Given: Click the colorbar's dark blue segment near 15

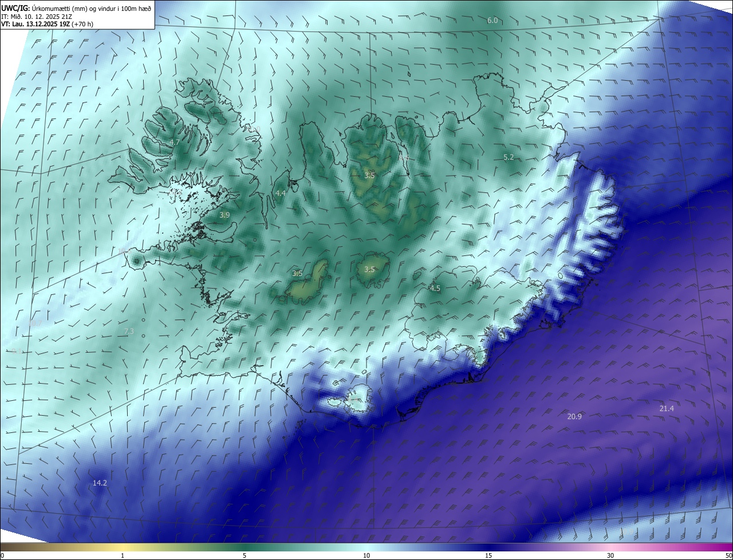Looking at the screenshot, I should 488,547.
